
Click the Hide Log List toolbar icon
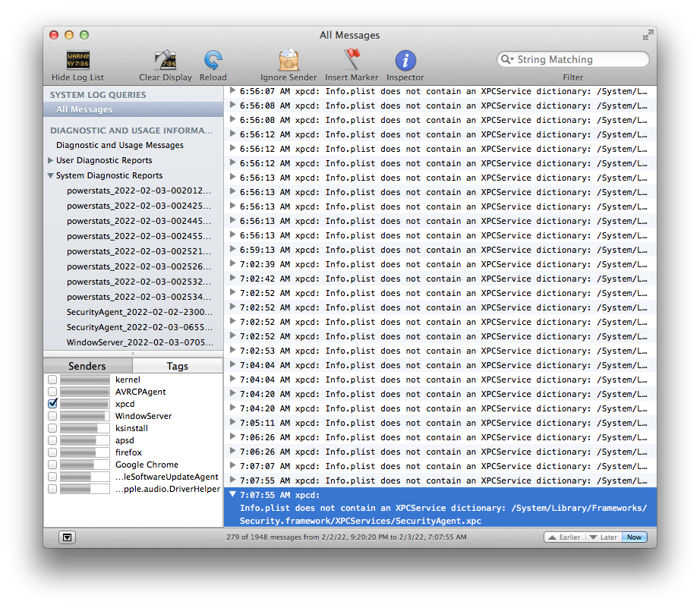click(x=77, y=58)
